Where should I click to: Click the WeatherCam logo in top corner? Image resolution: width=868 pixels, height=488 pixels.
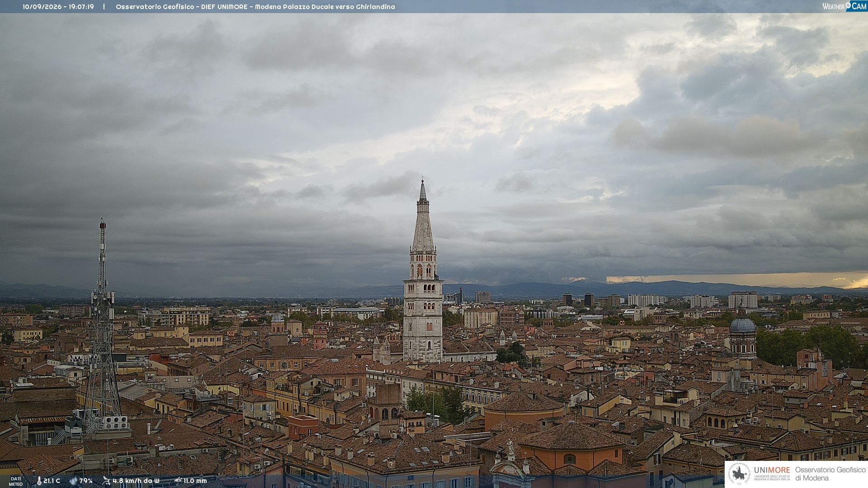(844, 6)
